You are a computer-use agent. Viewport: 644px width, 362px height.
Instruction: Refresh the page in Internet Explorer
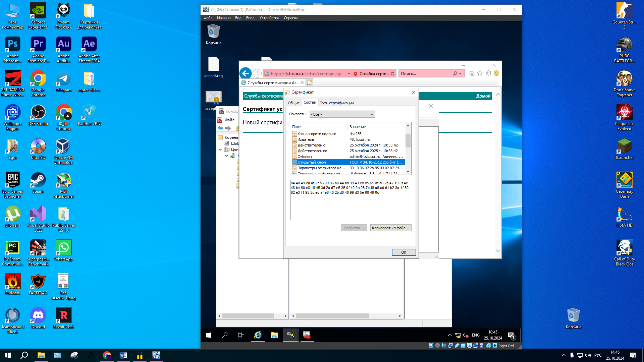tap(392, 73)
